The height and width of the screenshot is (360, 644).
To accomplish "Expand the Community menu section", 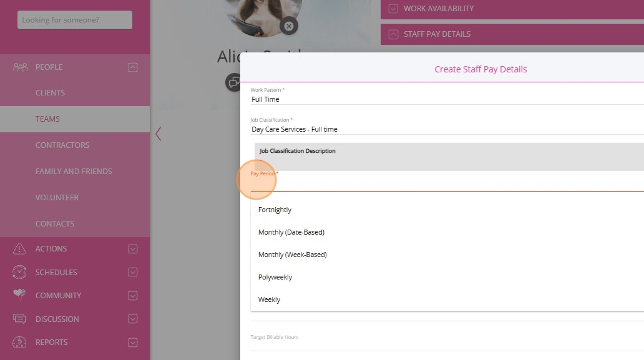I will pos(133,296).
